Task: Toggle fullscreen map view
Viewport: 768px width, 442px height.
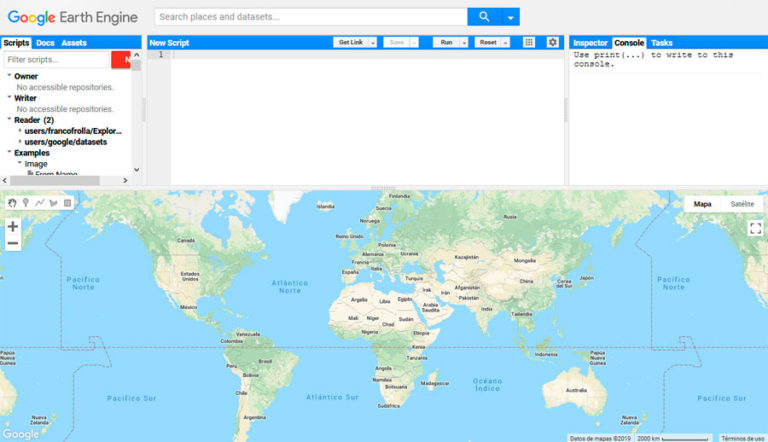Action: click(755, 228)
